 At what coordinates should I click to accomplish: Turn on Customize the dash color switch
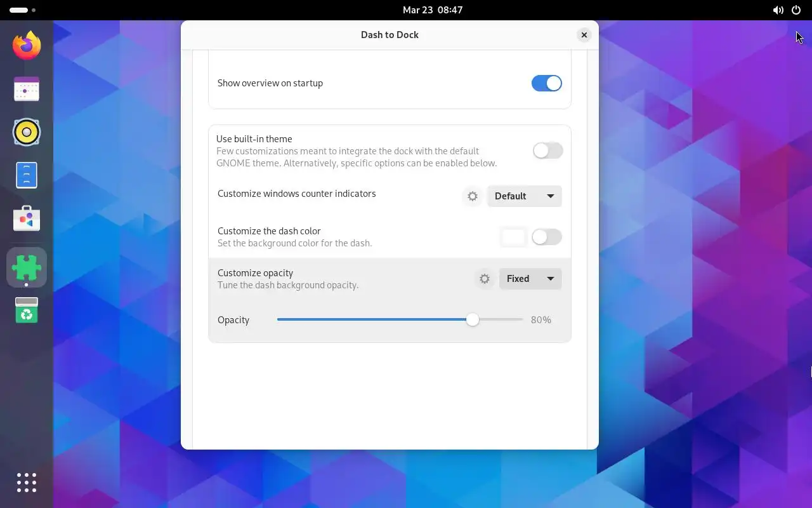coord(547,237)
